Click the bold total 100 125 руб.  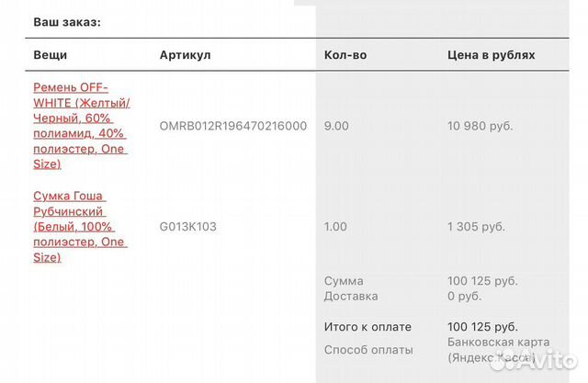(x=482, y=327)
